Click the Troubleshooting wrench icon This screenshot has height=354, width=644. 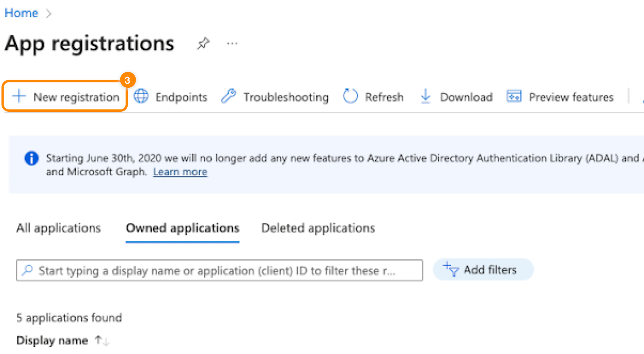(229, 97)
